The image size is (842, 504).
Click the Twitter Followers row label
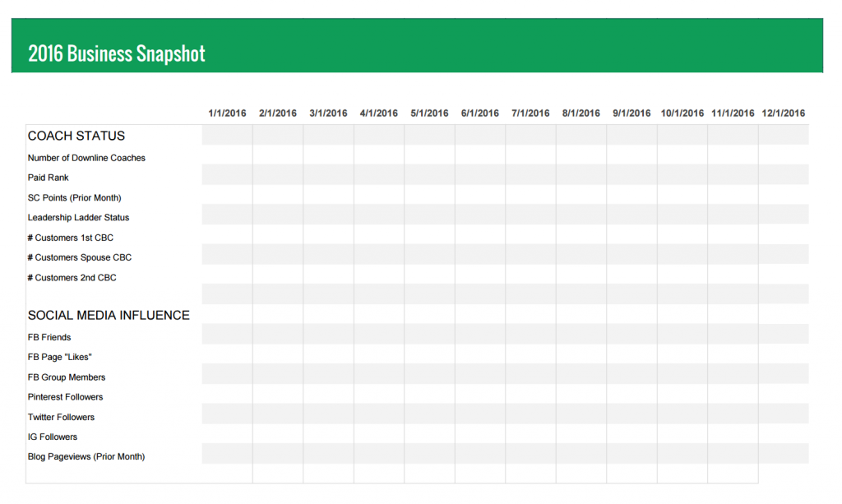pyautogui.click(x=61, y=417)
